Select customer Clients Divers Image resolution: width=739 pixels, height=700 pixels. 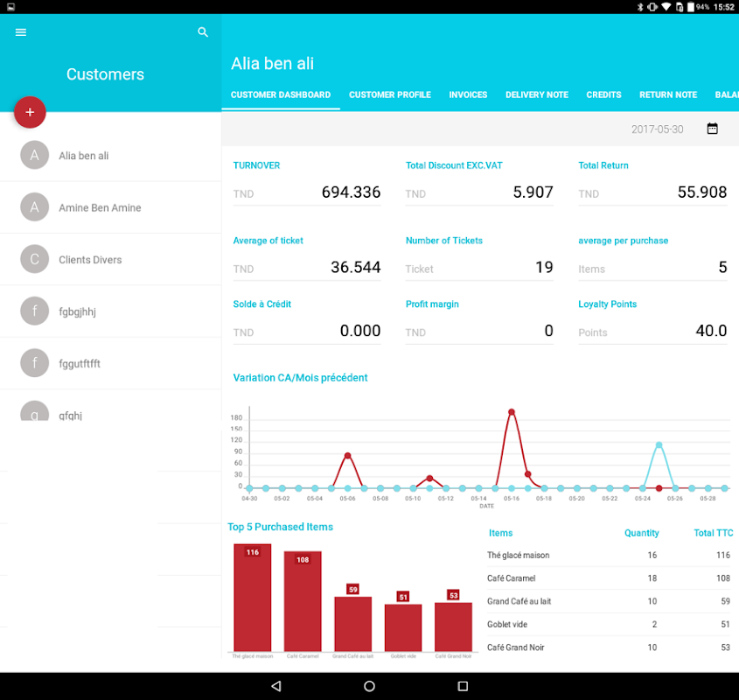[111, 259]
